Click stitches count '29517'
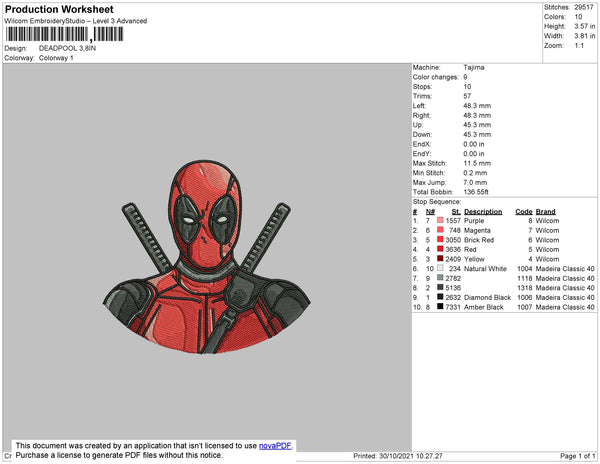This screenshot has width=600, height=464. [584, 7]
